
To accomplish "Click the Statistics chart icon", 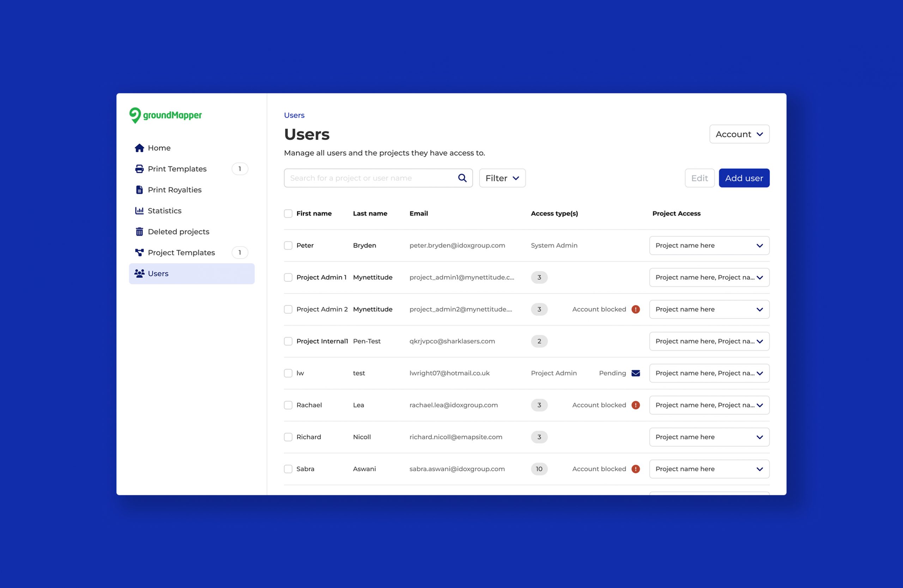I will point(139,211).
